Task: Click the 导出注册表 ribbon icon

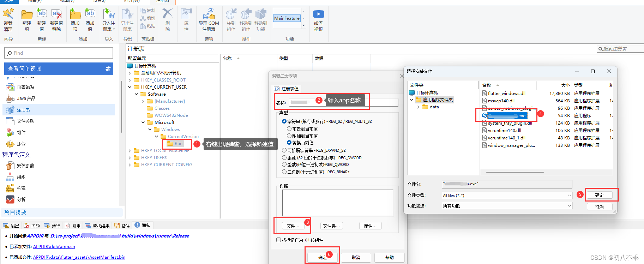Action: tap(127, 14)
